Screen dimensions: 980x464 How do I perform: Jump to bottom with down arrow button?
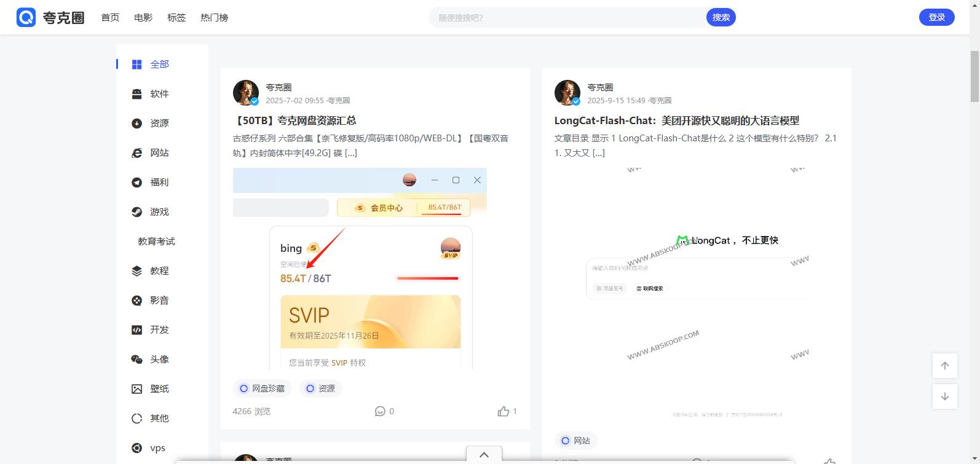(x=945, y=396)
